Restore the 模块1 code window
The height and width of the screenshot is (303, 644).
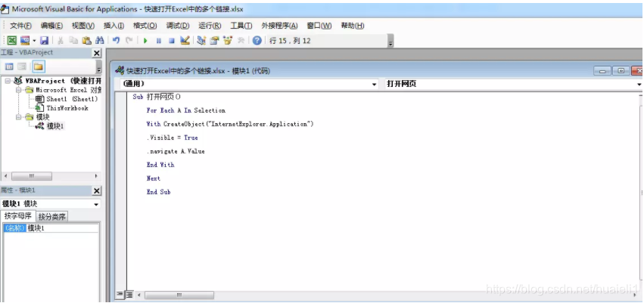(621, 71)
